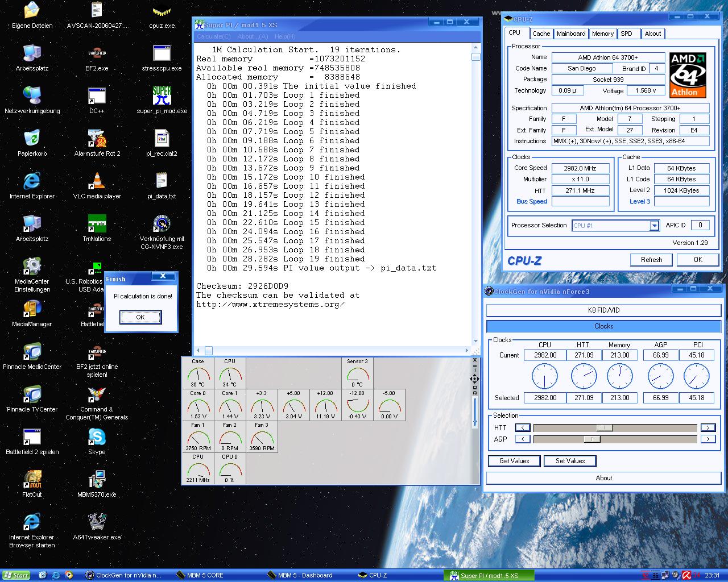Screen dimensions: 728x582
Task: Select the BF2 jetzt online spielen shortcut
Action: coord(97,360)
